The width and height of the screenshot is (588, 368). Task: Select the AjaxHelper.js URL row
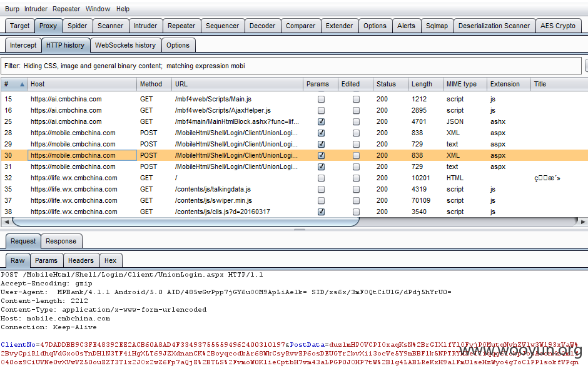click(223, 110)
